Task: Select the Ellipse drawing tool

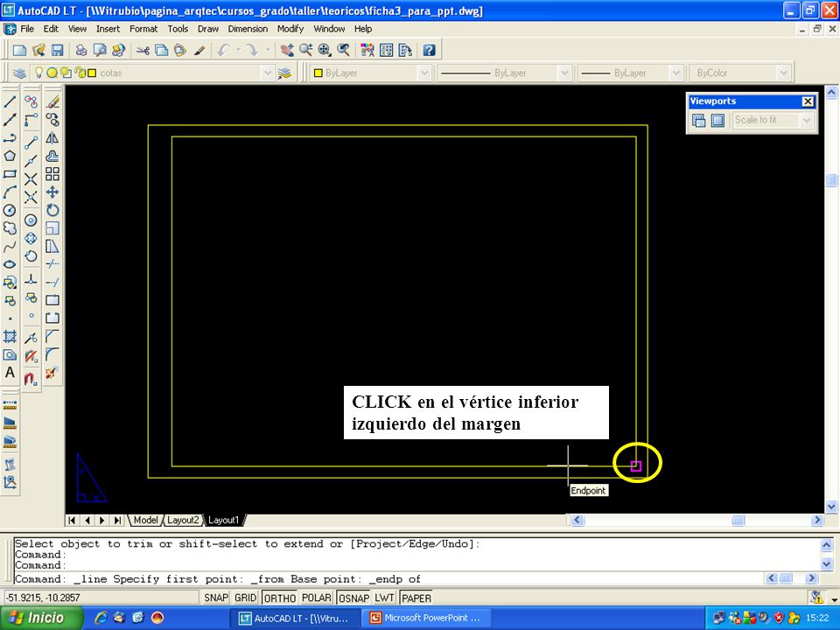Action: tap(10, 264)
